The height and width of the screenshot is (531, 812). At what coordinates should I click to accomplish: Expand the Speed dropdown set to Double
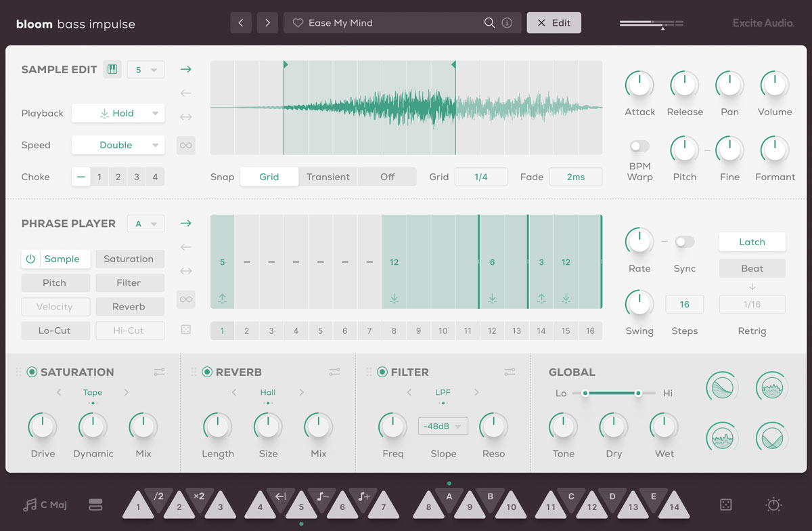click(x=118, y=145)
